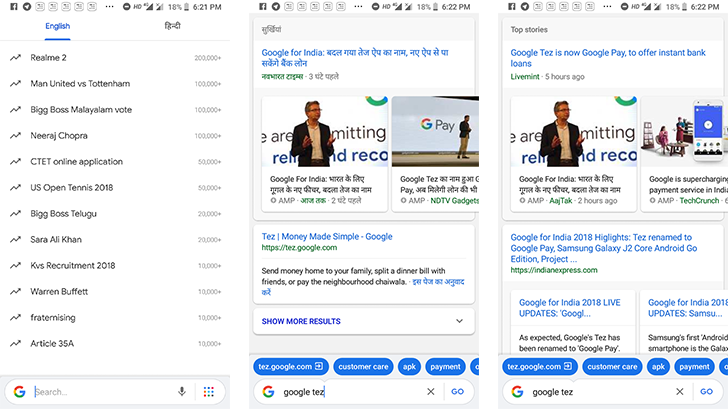Tap the trending arrow beside Article 35A
This screenshot has width=728, height=409.
(x=15, y=344)
